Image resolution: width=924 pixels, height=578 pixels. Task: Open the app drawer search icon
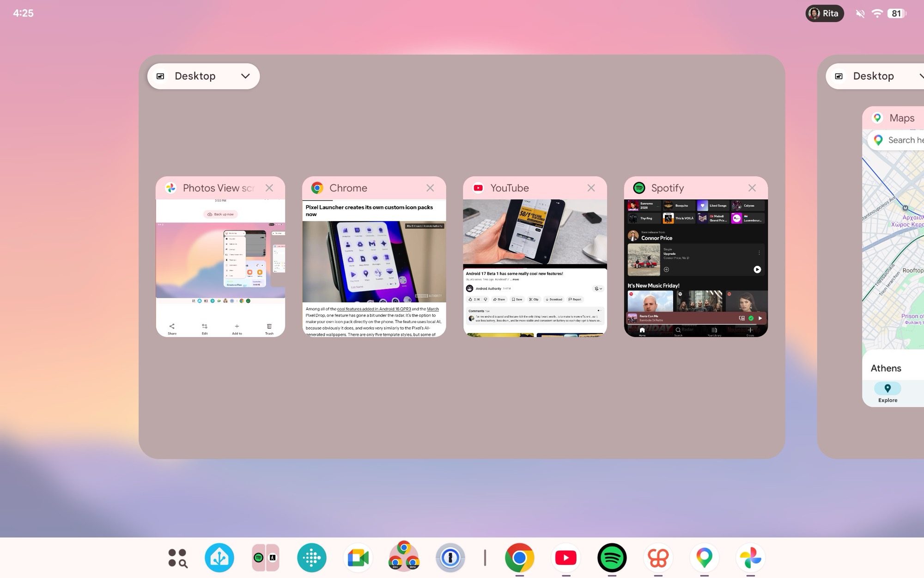pos(178,558)
